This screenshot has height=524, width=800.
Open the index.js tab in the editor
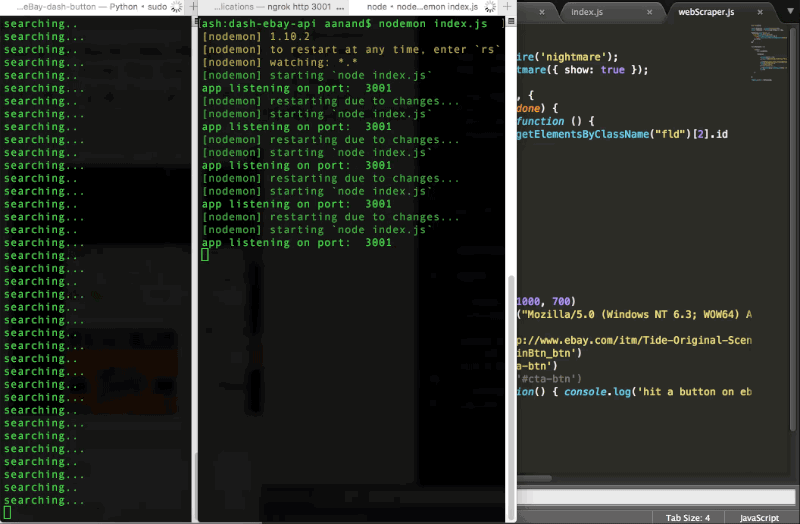coord(587,12)
